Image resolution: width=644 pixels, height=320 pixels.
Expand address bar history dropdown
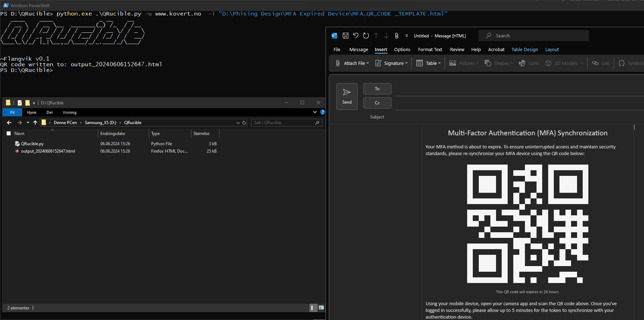[x=238, y=123]
